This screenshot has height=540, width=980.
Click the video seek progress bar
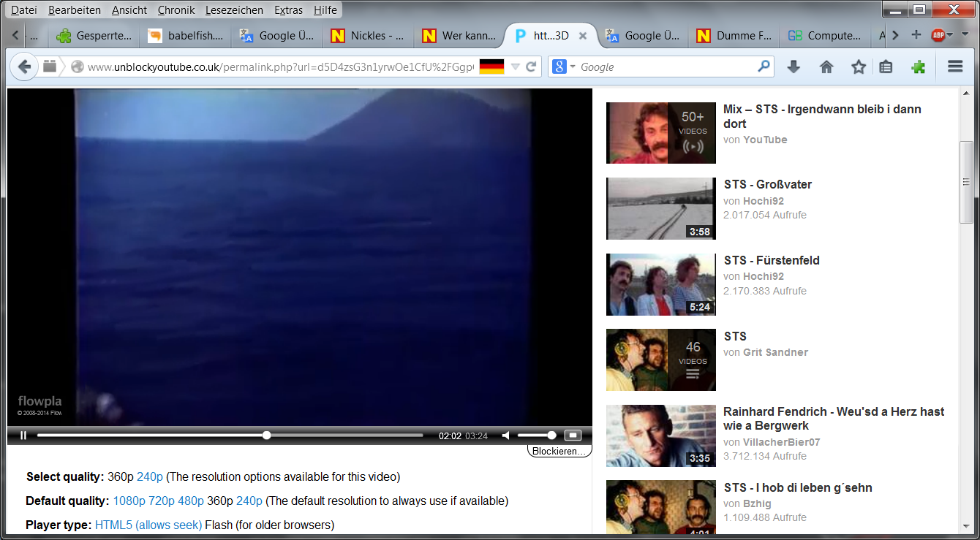[230, 436]
